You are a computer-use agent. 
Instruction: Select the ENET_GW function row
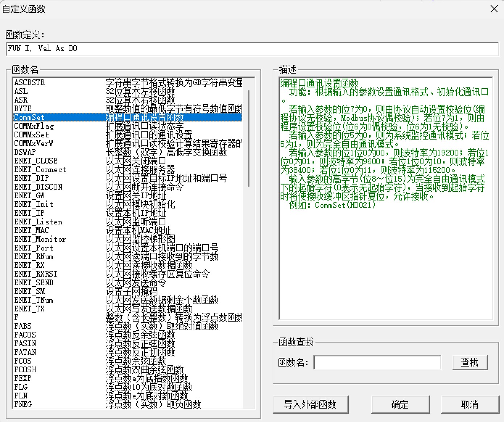(x=128, y=196)
